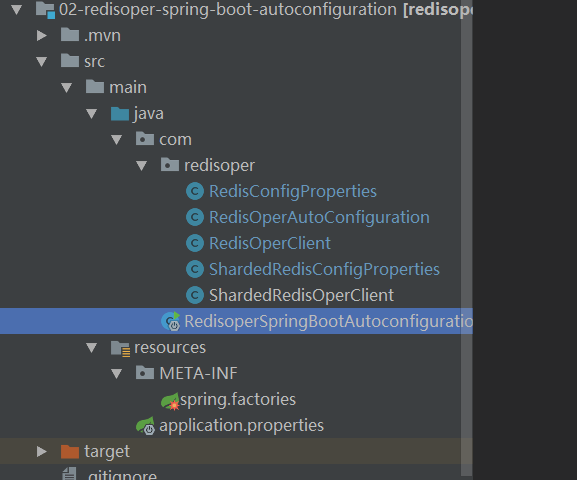Expand the target folder arrow

click(42, 451)
